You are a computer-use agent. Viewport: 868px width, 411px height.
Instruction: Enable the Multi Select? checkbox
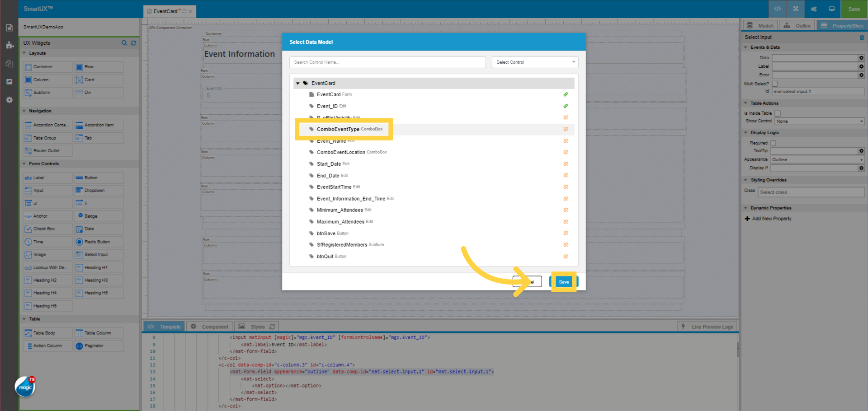pos(775,84)
